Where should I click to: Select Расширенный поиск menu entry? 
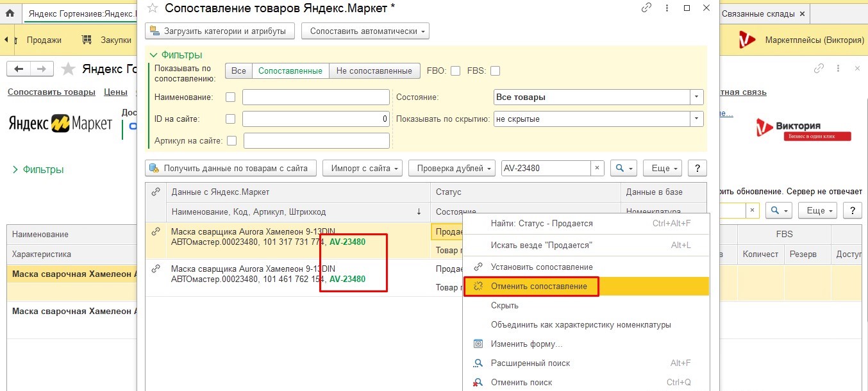point(586,363)
